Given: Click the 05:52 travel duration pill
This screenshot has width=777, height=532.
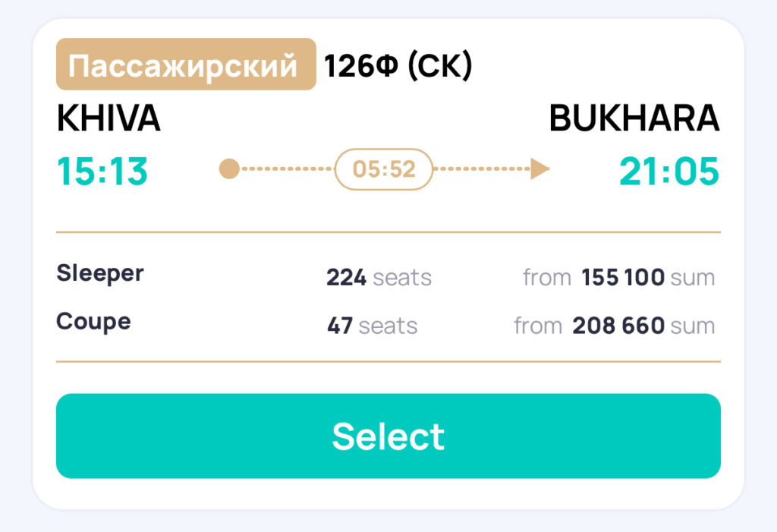Looking at the screenshot, I should tap(384, 169).
